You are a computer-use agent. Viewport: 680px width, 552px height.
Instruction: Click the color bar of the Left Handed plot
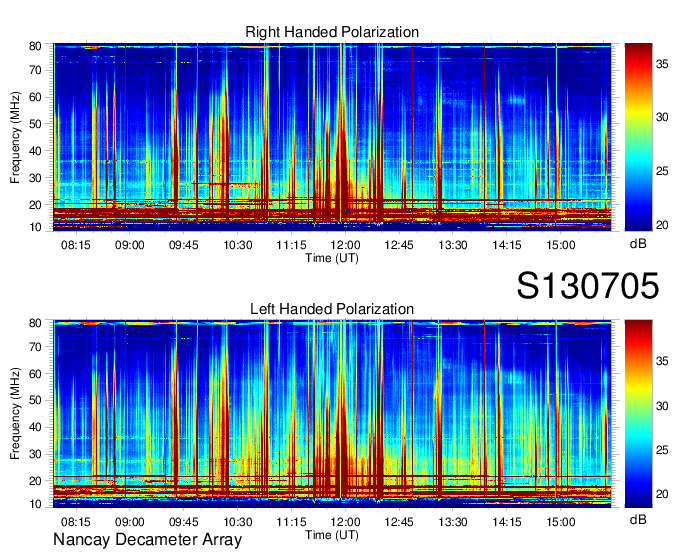pyautogui.click(x=638, y=414)
